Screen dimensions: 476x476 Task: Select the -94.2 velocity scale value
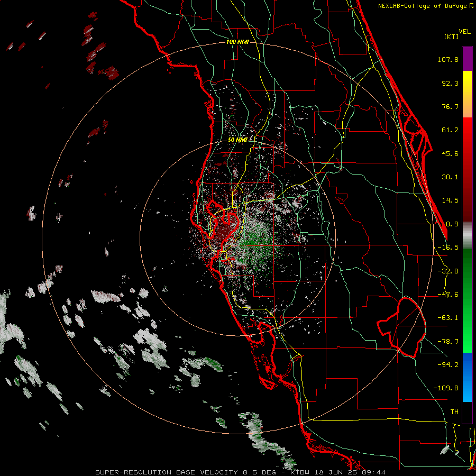(448, 364)
